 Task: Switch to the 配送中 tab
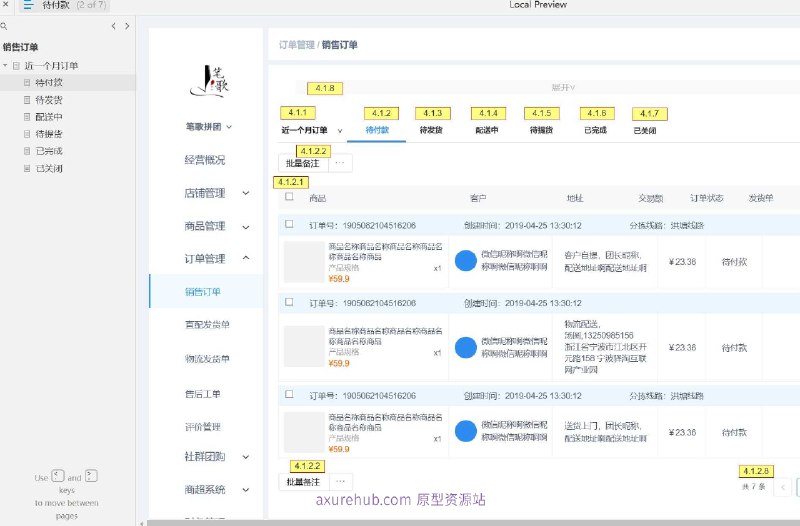pyautogui.click(x=487, y=130)
